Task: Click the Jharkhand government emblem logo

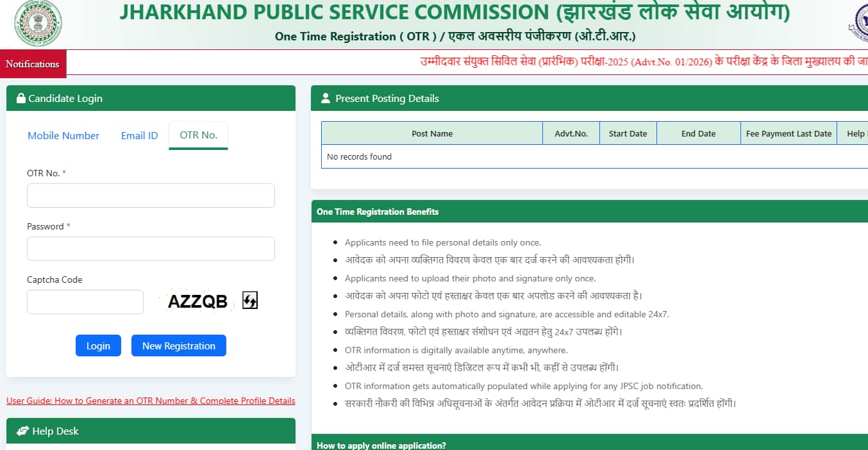Action: click(x=38, y=23)
